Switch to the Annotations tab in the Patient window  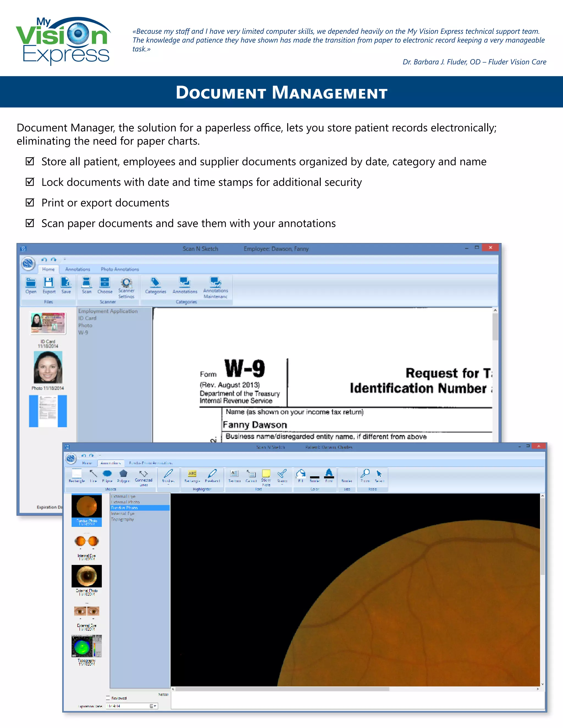tap(111, 463)
